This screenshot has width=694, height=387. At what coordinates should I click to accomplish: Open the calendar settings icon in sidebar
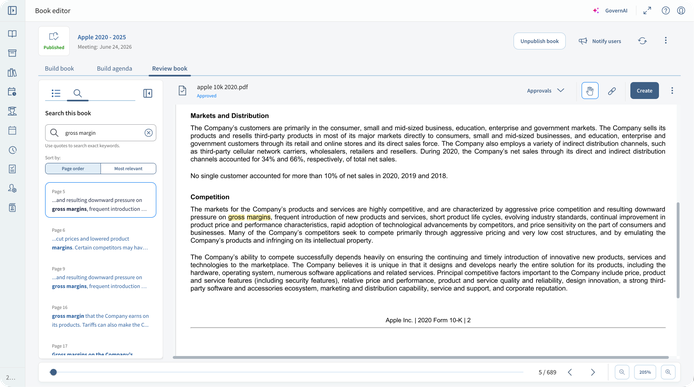click(x=12, y=92)
